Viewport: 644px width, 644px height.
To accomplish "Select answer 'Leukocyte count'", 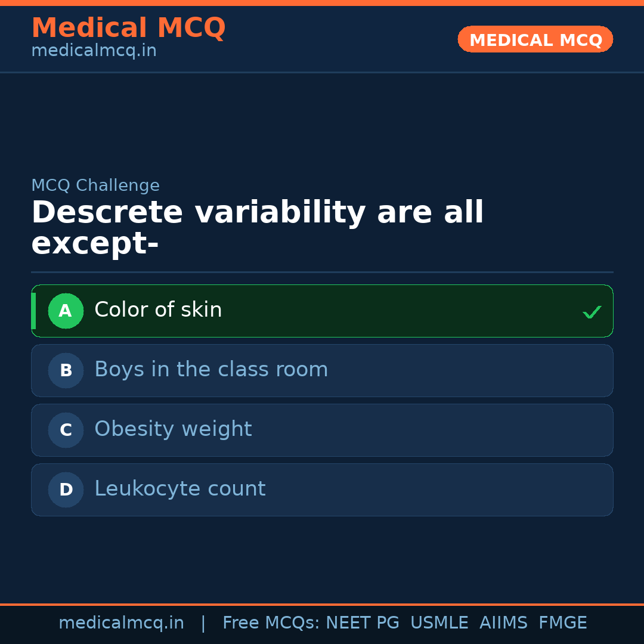I will 180,488.
